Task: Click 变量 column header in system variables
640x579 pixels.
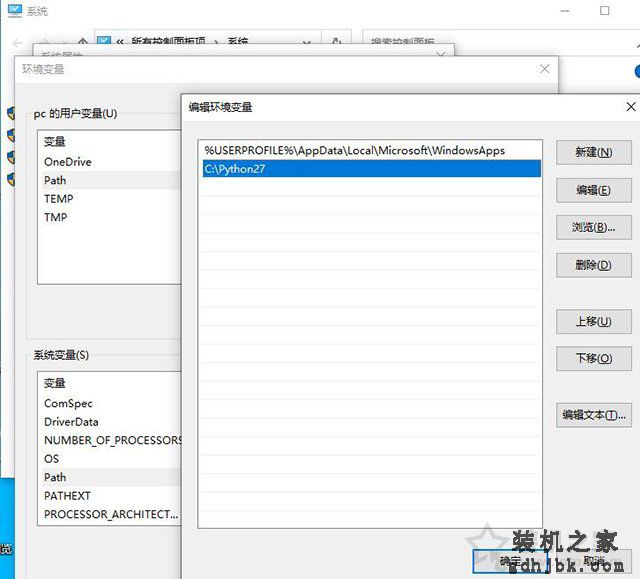Action: [x=55, y=383]
